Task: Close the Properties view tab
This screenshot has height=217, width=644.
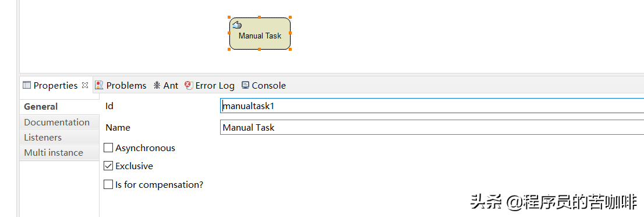Action: [85, 85]
